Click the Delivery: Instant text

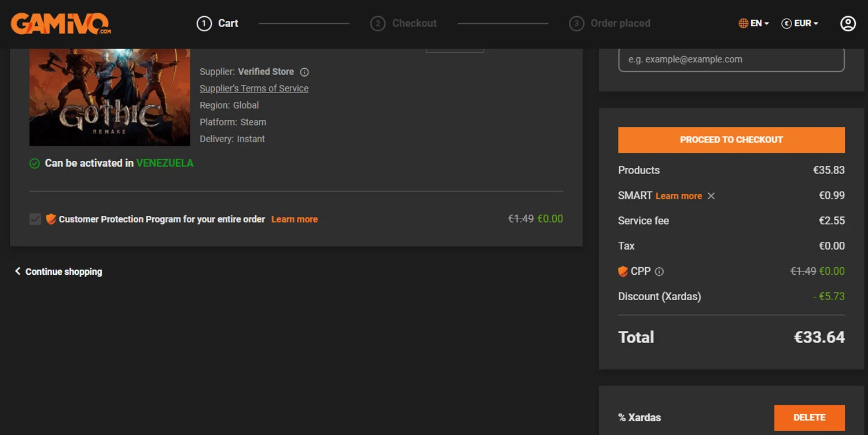[x=232, y=139]
